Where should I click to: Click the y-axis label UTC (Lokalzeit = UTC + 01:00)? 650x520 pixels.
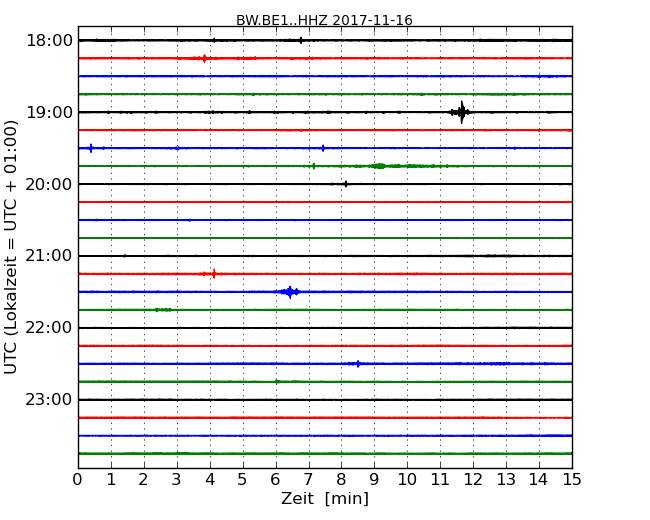tap(11, 247)
